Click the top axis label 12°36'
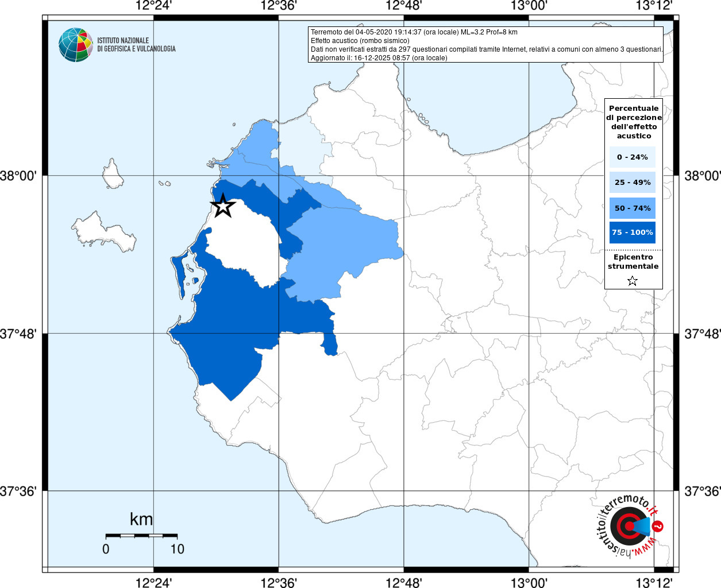This screenshot has height=588, width=721. tap(279, 6)
